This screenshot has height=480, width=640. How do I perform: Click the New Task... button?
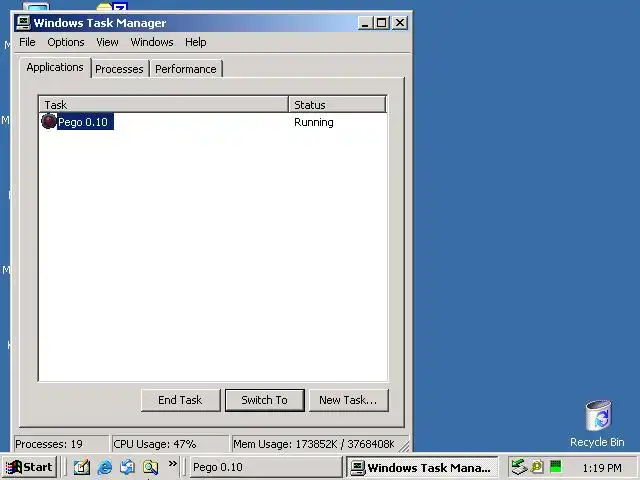tap(348, 400)
